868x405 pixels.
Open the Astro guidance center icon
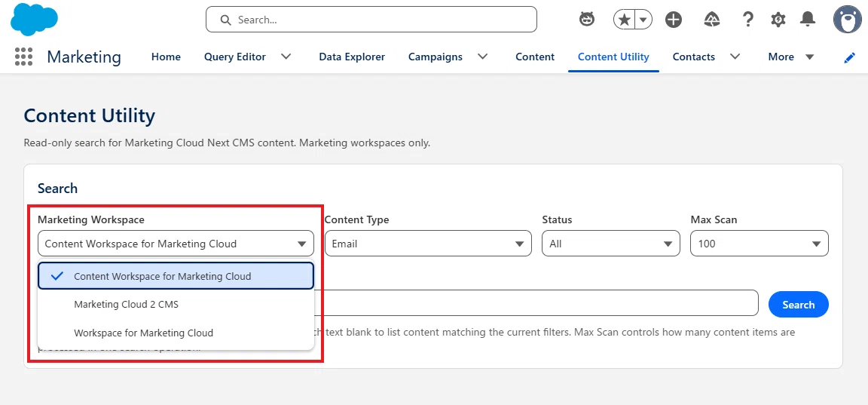click(587, 20)
